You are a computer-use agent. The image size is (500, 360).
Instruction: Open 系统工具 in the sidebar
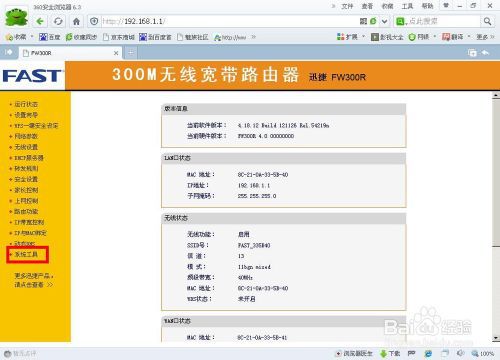(x=26, y=254)
